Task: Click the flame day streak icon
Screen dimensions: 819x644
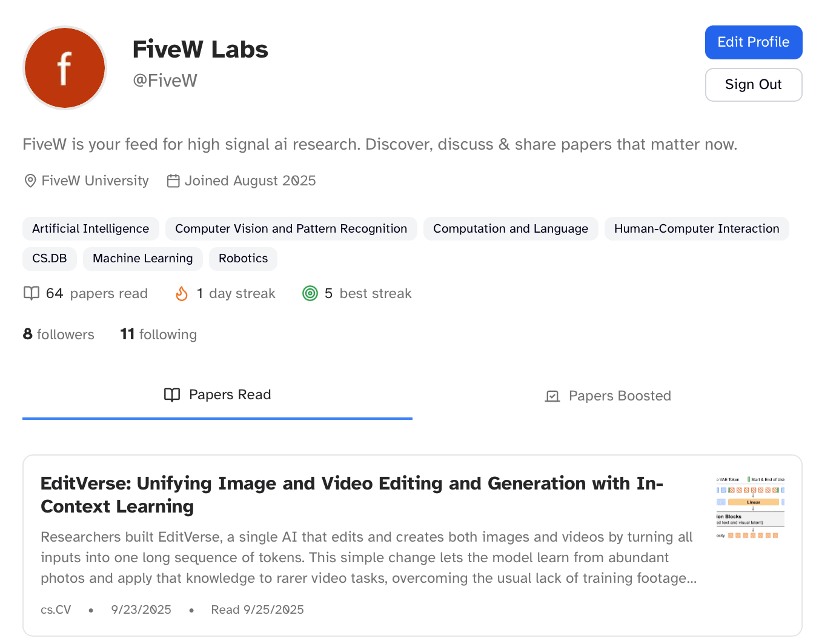Action: [182, 294]
